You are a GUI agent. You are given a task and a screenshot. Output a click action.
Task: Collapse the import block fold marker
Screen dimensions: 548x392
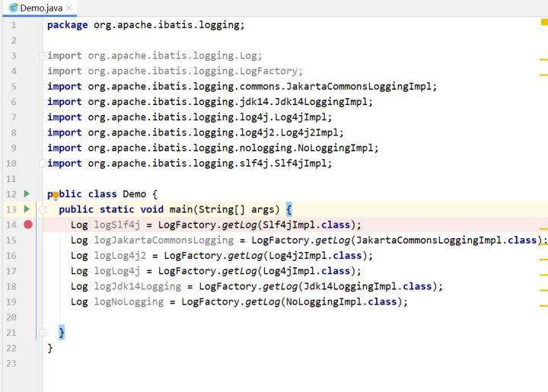click(43, 56)
